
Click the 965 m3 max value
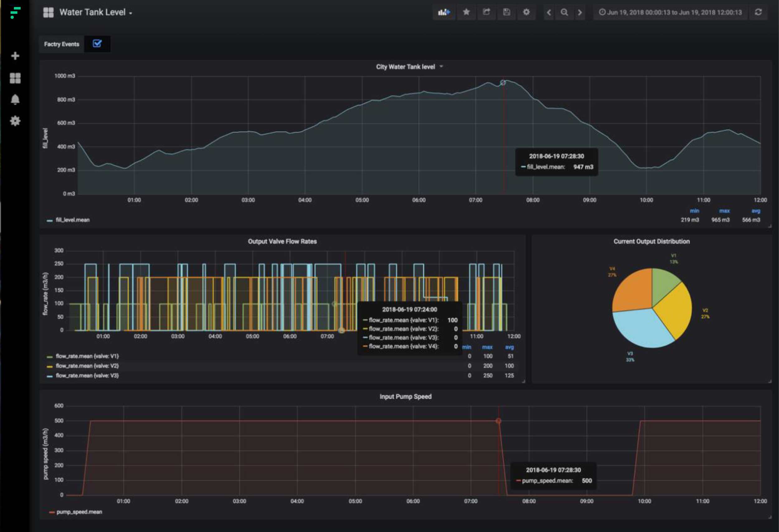click(720, 220)
